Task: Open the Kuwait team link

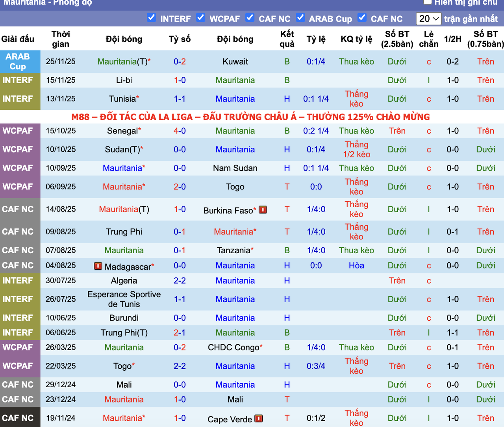Action: pyautogui.click(x=235, y=61)
